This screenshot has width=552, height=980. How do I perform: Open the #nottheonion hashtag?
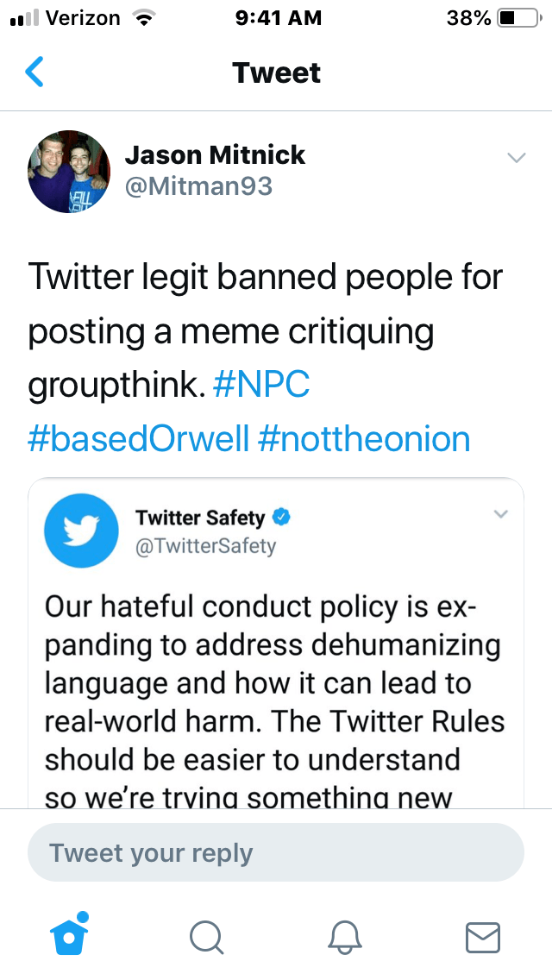point(364,438)
